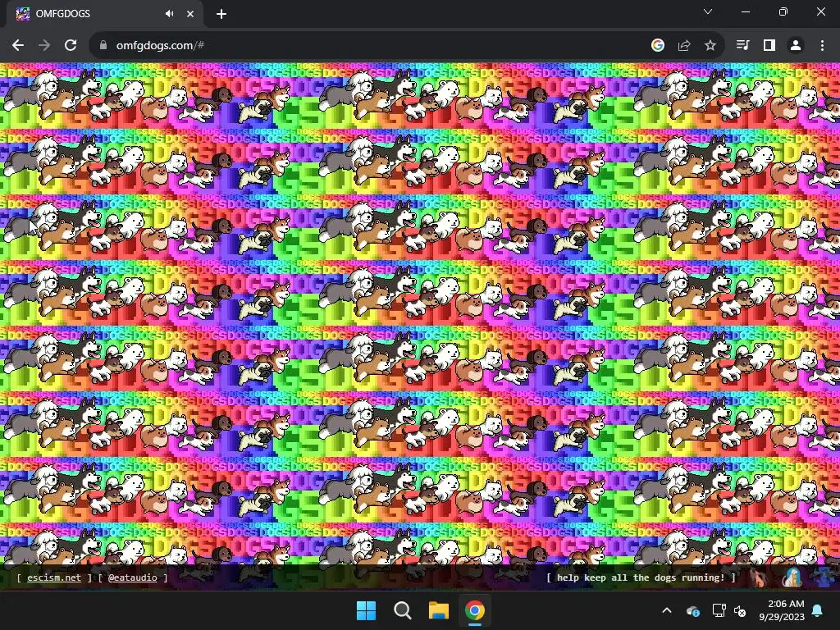840x630 pixels.
Task: Open Windows Search from taskbar
Action: (x=402, y=610)
